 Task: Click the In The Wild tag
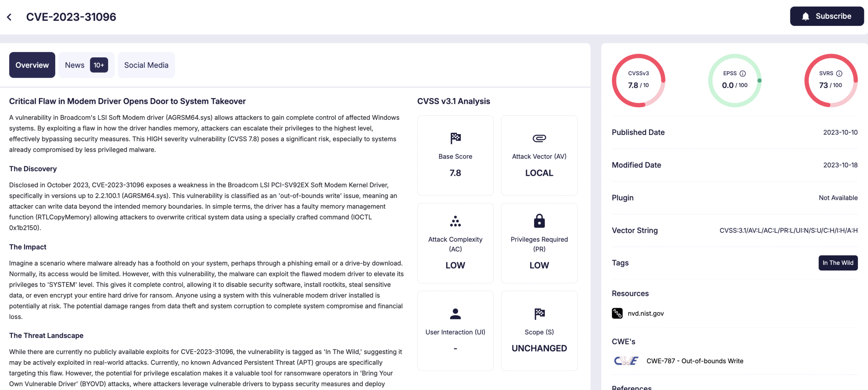coord(838,263)
